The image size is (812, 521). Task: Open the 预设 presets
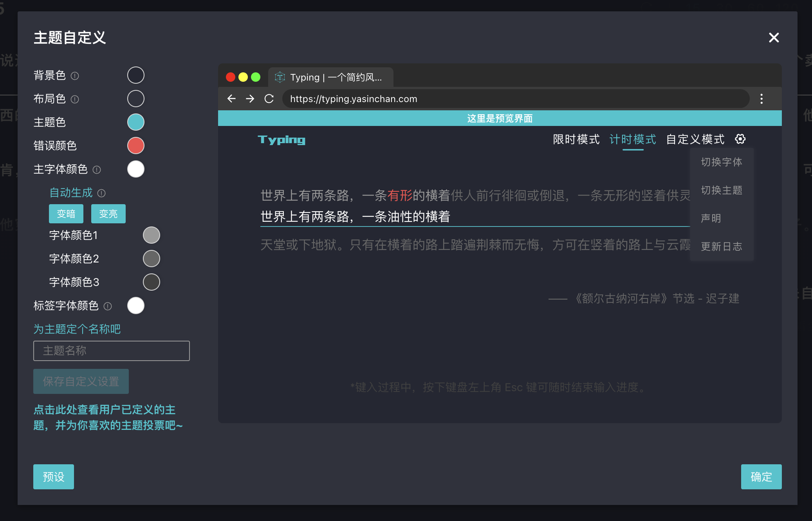coord(53,477)
